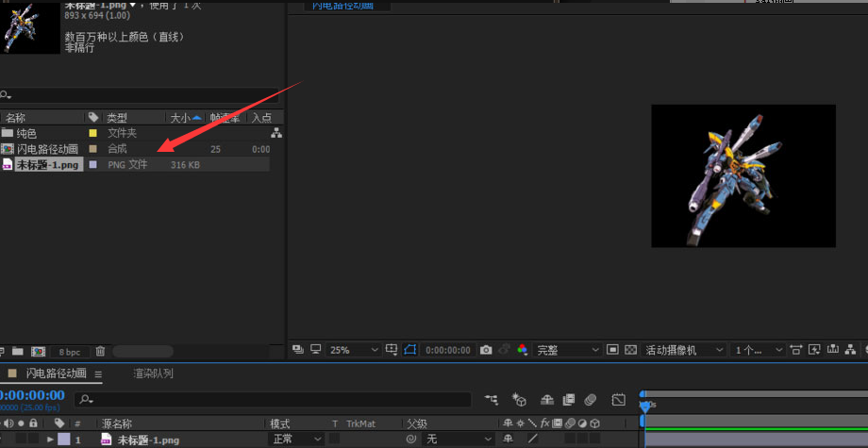This screenshot has height=448, width=868.
Task: Switch to the 渲染队列 tab
Action: click(153, 373)
